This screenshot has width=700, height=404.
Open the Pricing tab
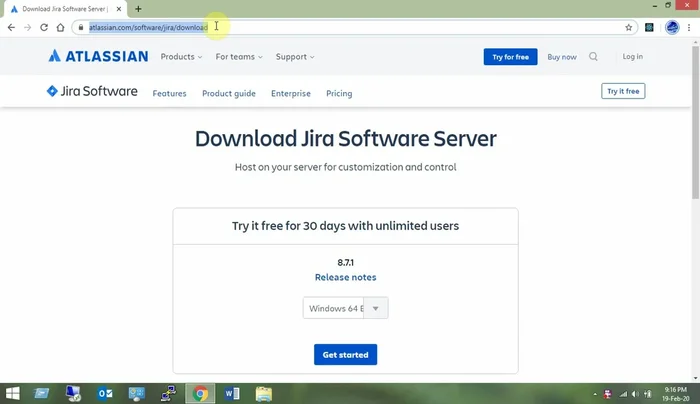pos(339,93)
